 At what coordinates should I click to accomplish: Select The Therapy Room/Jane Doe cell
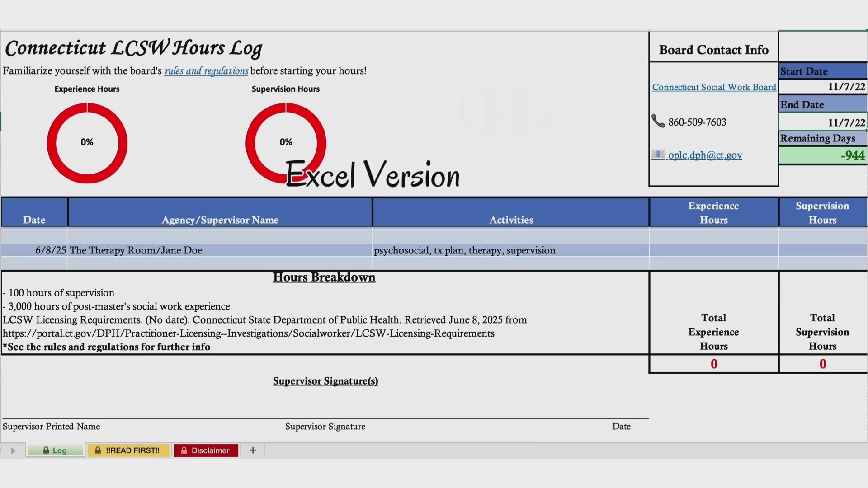[220, 250]
